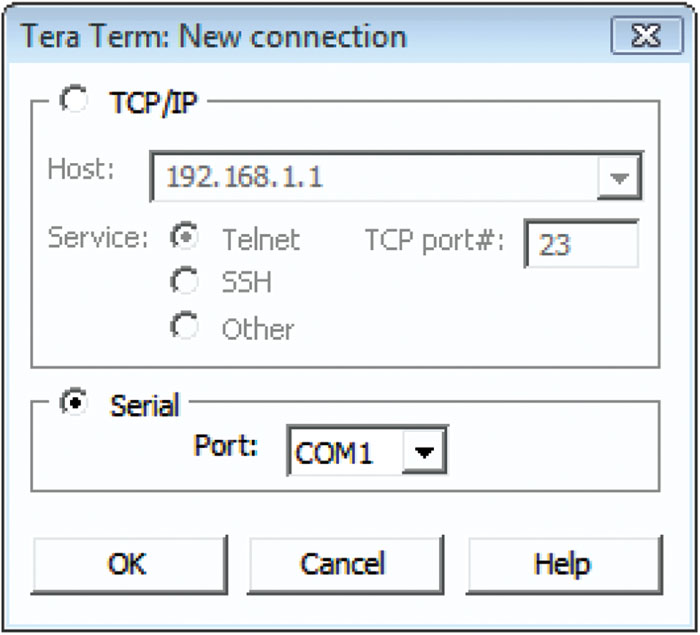Screen dimensions: 700x635
Task: Open the Help button
Action: (564, 565)
